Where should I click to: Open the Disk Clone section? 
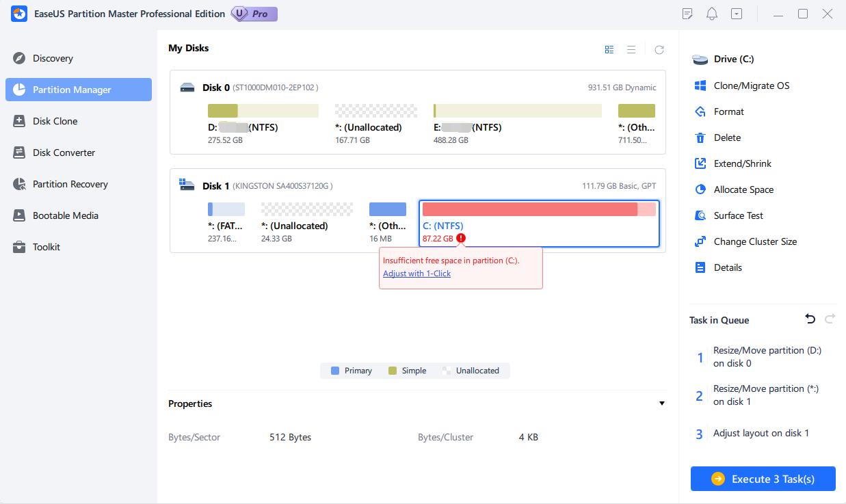pyautogui.click(x=55, y=121)
